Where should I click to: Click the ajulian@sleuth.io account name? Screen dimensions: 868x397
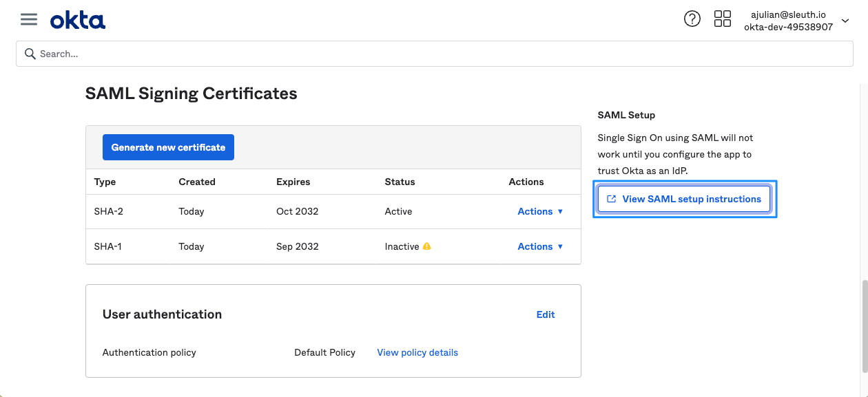click(788, 14)
